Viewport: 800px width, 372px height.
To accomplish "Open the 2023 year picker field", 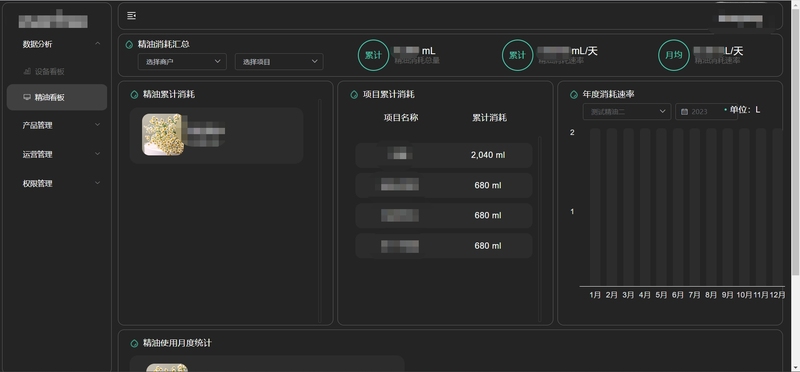I will tap(706, 112).
